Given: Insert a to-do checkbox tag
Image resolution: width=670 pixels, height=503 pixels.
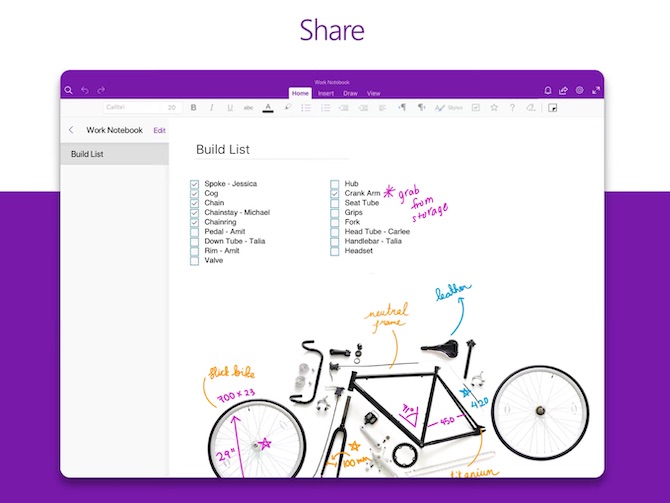Looking at the screenshot, I should click(476, 108).
